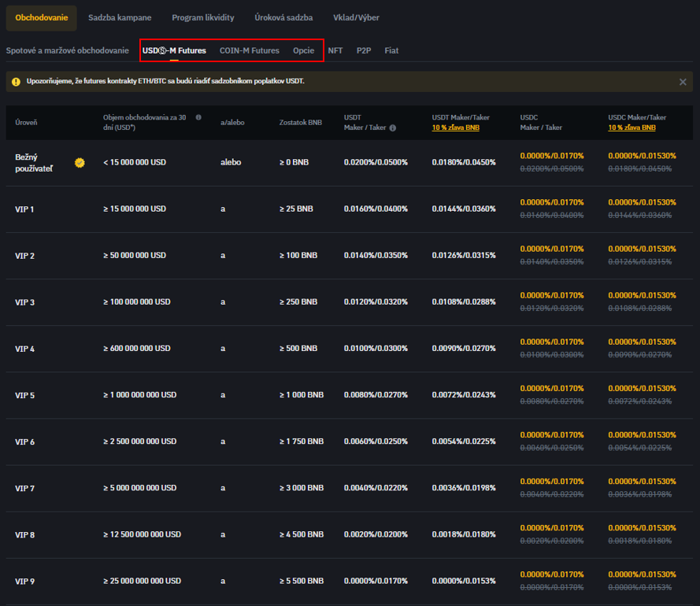Select the USDⓈ-M Futures sub-tab
Image resolution: width=700 pixels, height=606 pixels.
(174, 50)
